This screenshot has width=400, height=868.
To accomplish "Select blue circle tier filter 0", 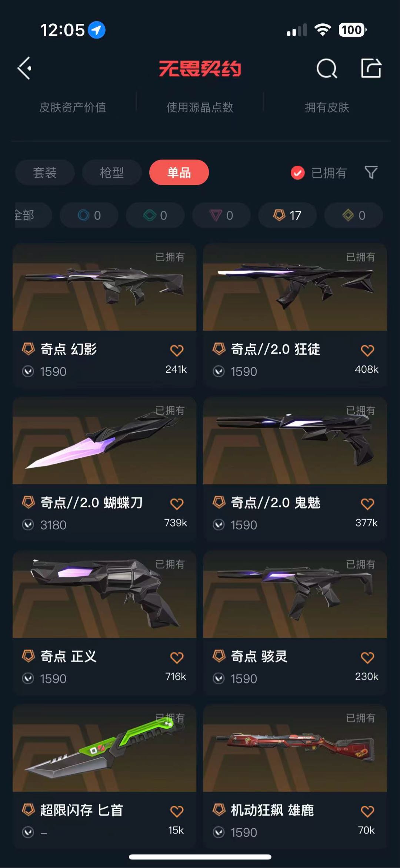I will pyautogui.click(x=89, y=215).
